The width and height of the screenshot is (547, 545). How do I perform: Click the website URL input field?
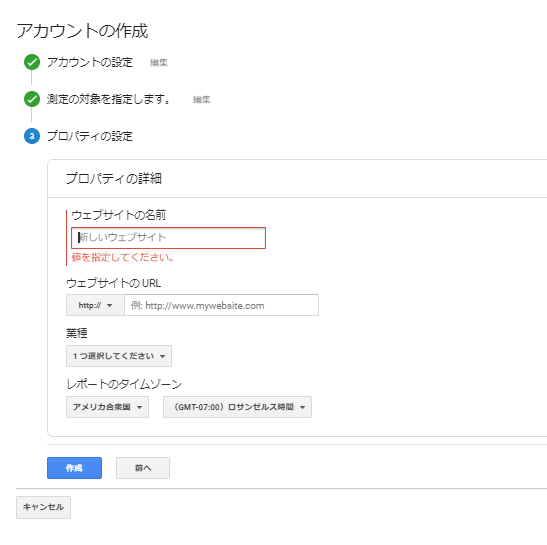(222, 305)
